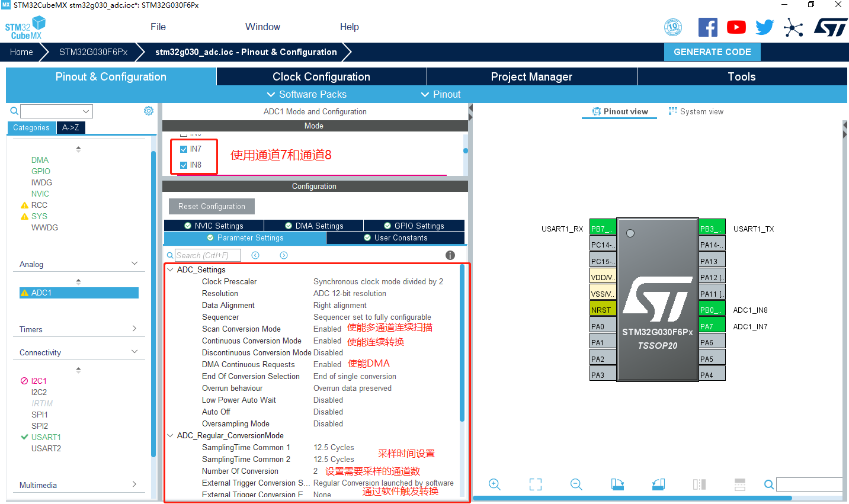Uncheck the IN7 channel checkbox
This screenshot has width=849, height=504.
tap(184, 149)
